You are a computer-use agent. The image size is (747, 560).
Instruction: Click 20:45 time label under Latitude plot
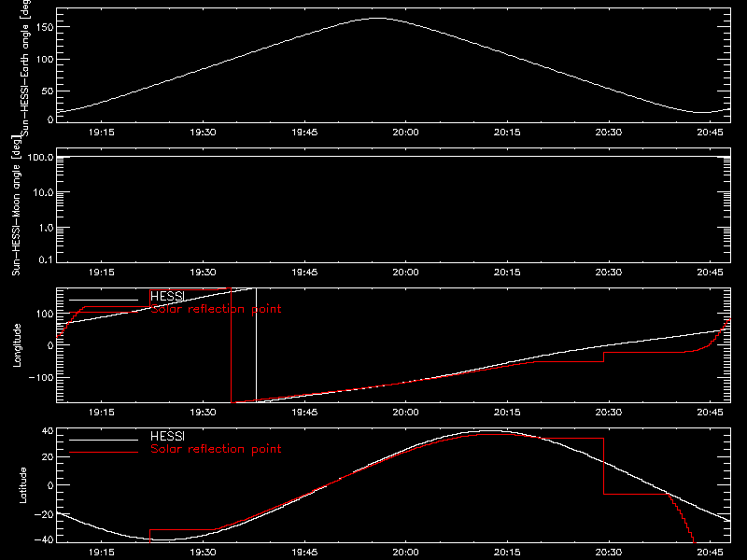[710, 553]
